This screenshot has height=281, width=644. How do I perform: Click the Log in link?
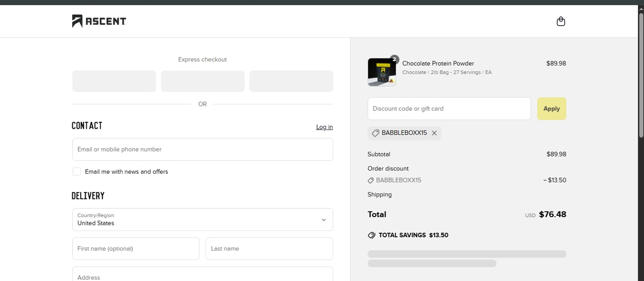point(325,127)
